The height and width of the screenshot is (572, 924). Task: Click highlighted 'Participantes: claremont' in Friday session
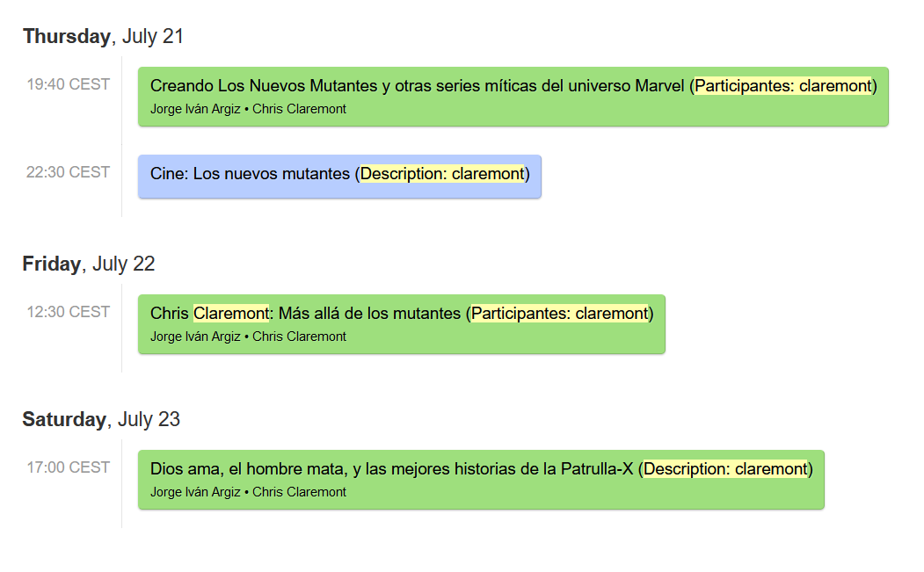[560, 314]
